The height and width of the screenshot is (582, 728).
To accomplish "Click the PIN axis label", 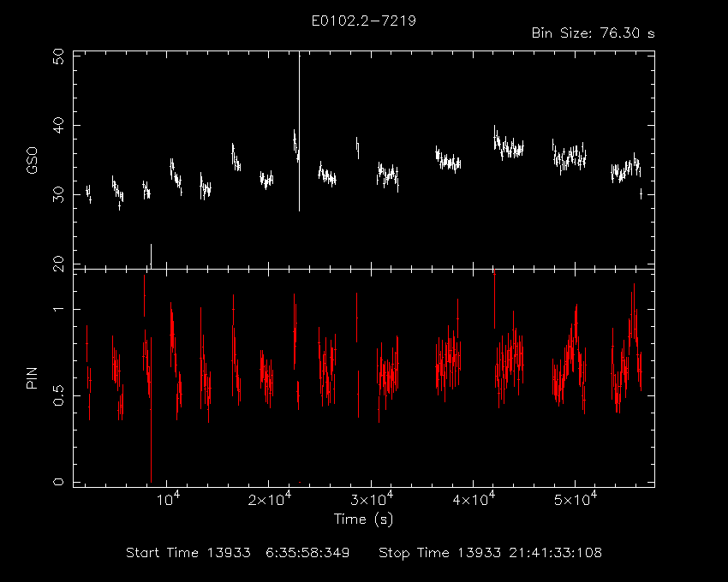I will click(x=32, y=377).
